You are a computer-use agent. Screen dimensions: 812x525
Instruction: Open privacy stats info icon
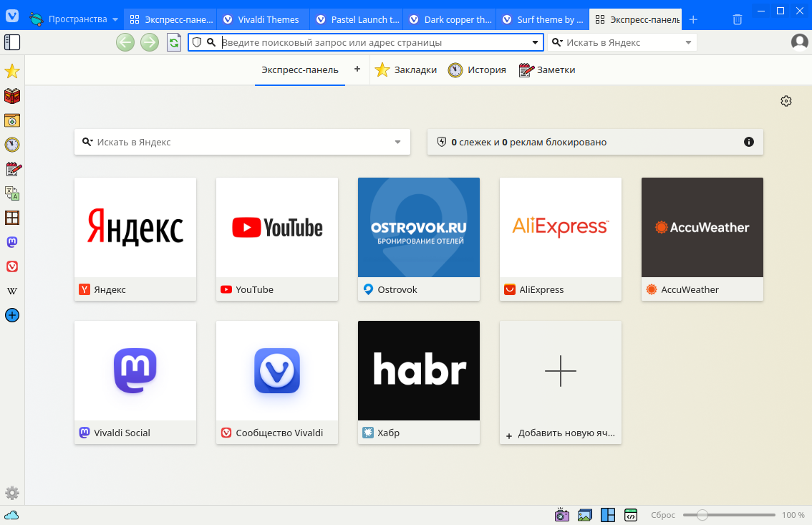749,142
